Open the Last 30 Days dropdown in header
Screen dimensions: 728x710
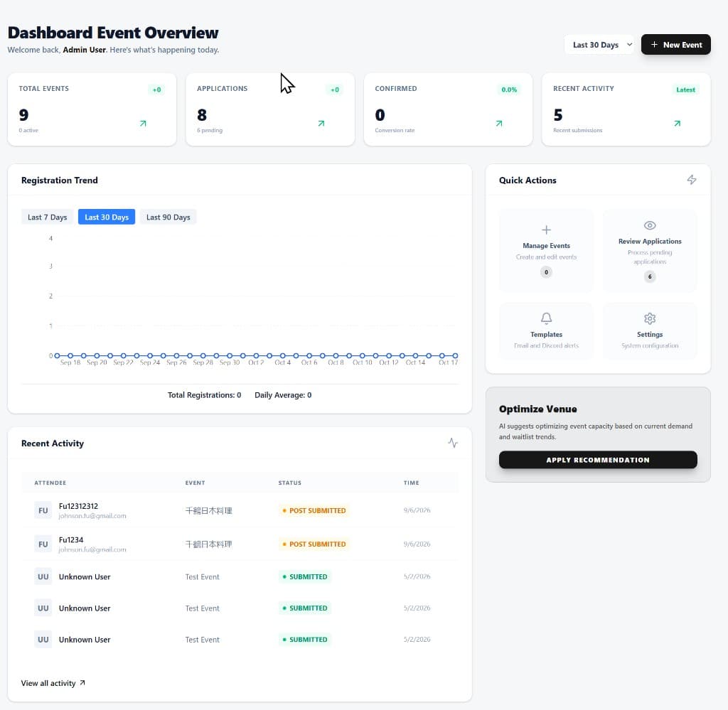(599, 45)
